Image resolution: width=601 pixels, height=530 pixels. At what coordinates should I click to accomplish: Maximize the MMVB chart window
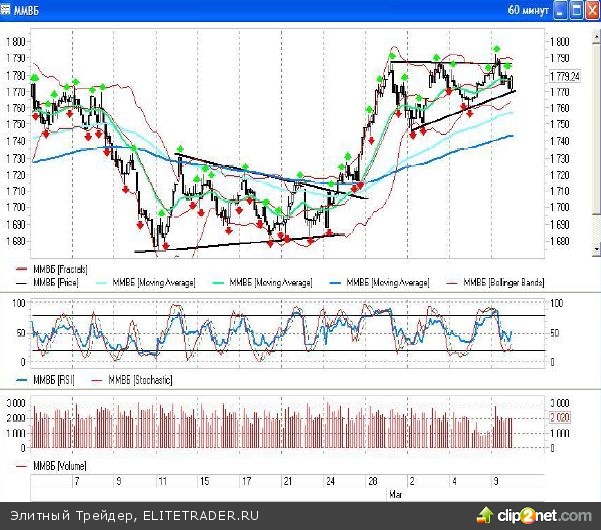[x=575, y=9]
